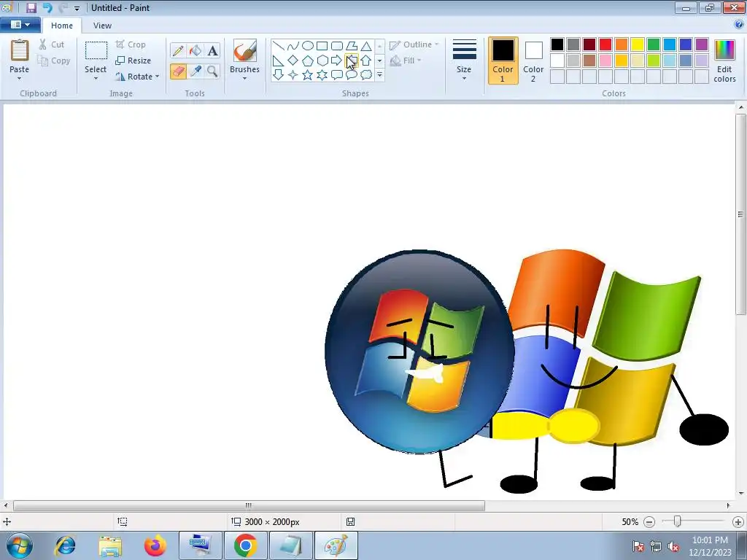Click the zoom slider handle
This screenshot has width=747, height=560.
pos(677,521)
